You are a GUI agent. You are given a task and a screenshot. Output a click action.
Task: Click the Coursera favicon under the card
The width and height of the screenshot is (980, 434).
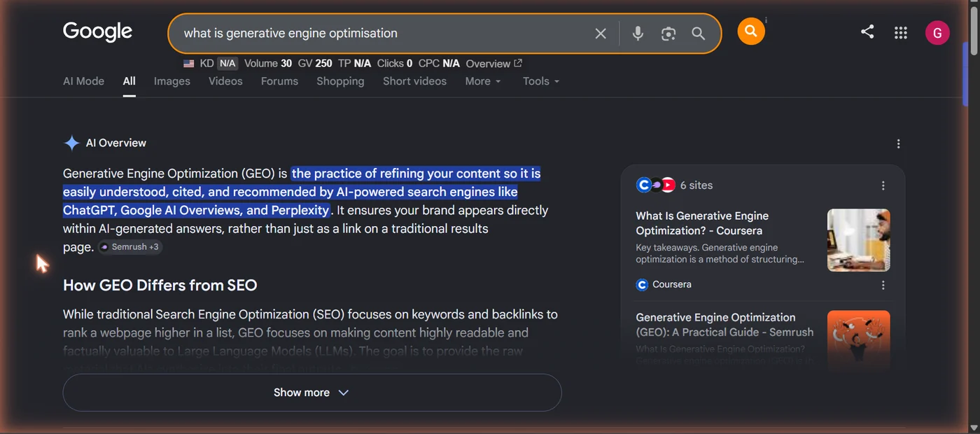pyautogui.click(x=642, y=284)
